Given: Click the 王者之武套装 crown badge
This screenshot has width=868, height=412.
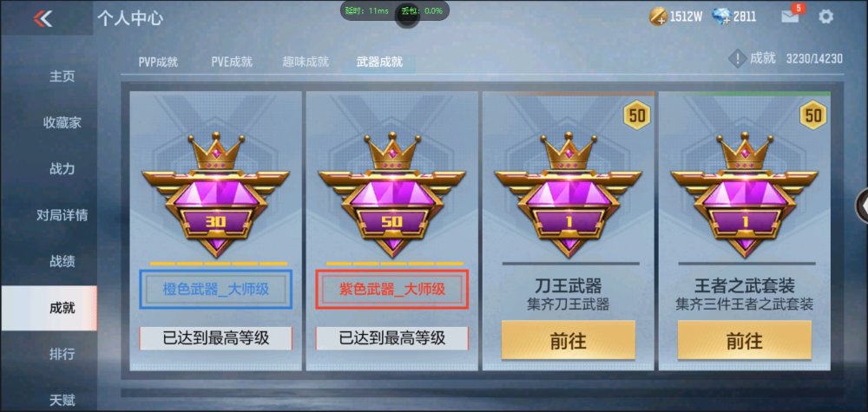Looking at the screenshot, I should pos(744,194).
